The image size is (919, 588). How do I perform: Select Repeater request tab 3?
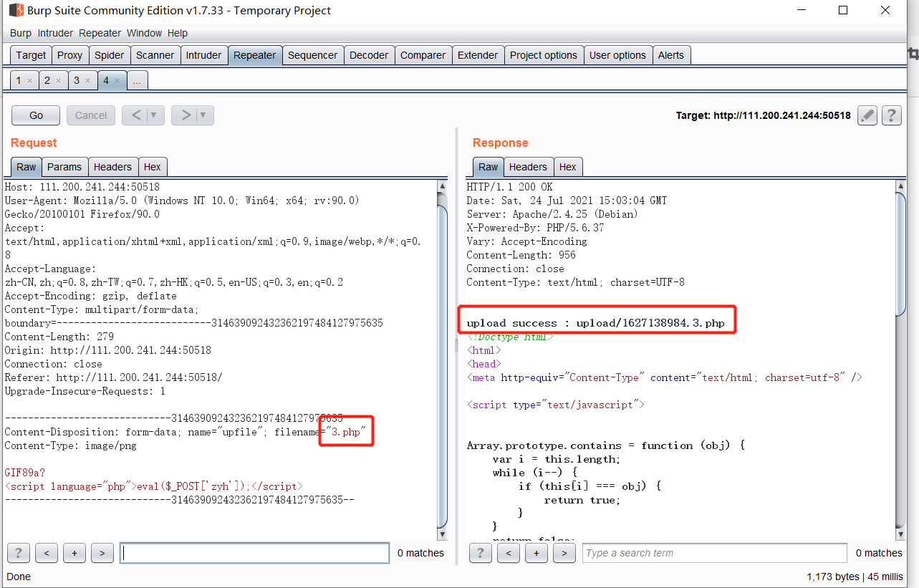click(77, 80)
